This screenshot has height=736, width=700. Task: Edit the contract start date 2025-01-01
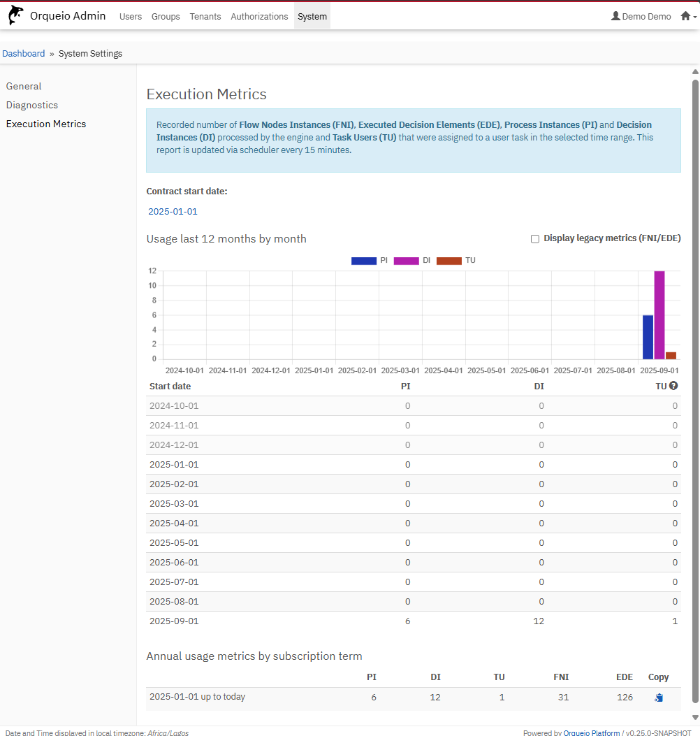(x=173, y=211)
